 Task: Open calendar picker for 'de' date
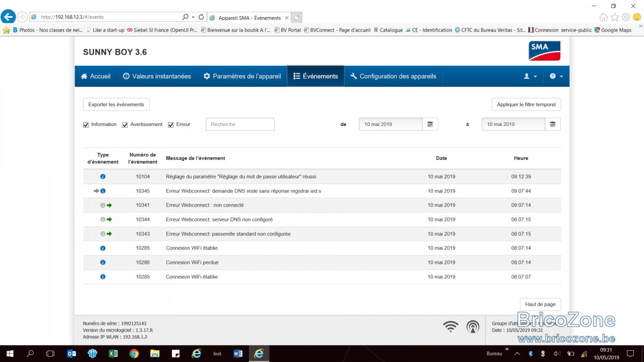click(430, 124)
